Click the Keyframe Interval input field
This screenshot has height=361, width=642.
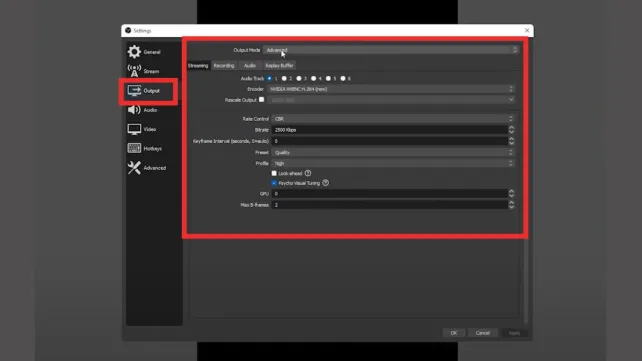[x=390, y=141]
